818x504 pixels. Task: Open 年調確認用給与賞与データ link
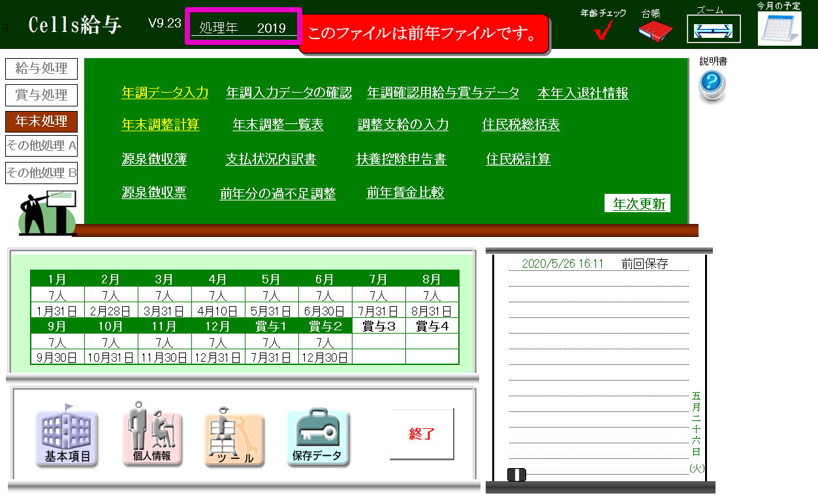coord(443,93)
